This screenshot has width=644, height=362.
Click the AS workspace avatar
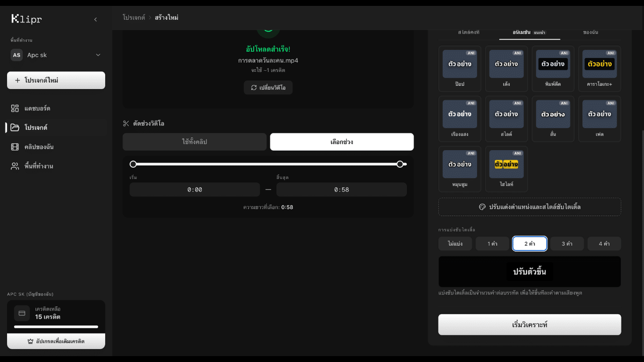click(17, 55)
